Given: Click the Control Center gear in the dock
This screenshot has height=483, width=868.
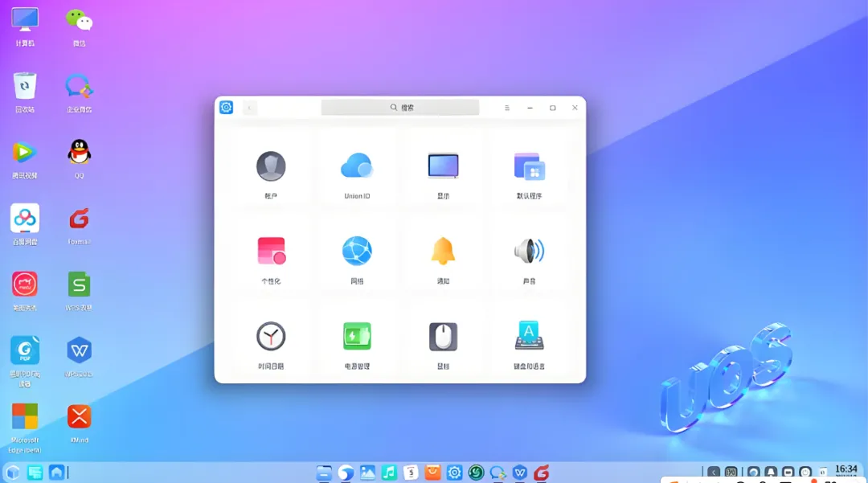Looking at the screenshot, I should [x=454, y=473].
